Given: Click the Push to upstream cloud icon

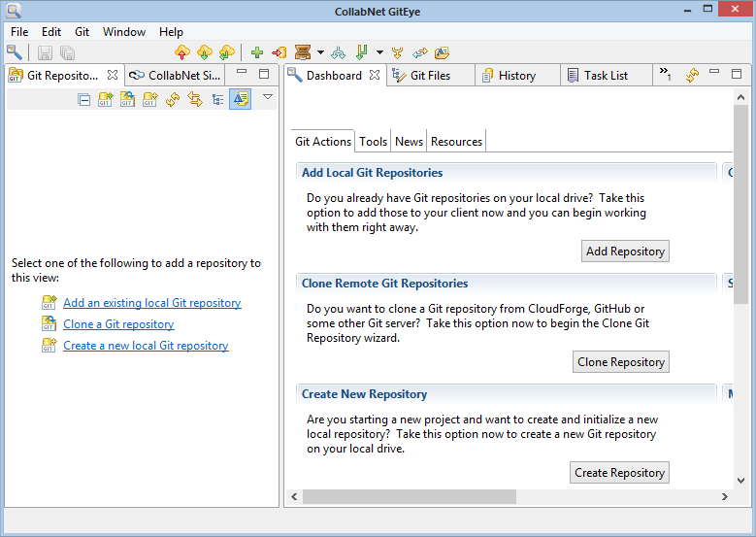Looking at the screenshot, I should click(182, 52).
